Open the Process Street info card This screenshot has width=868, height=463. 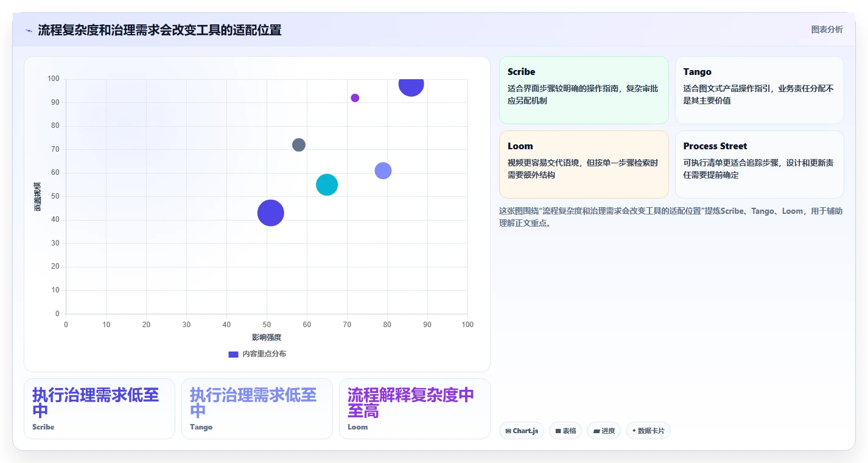pyautogui.click(x=759, y=164)
